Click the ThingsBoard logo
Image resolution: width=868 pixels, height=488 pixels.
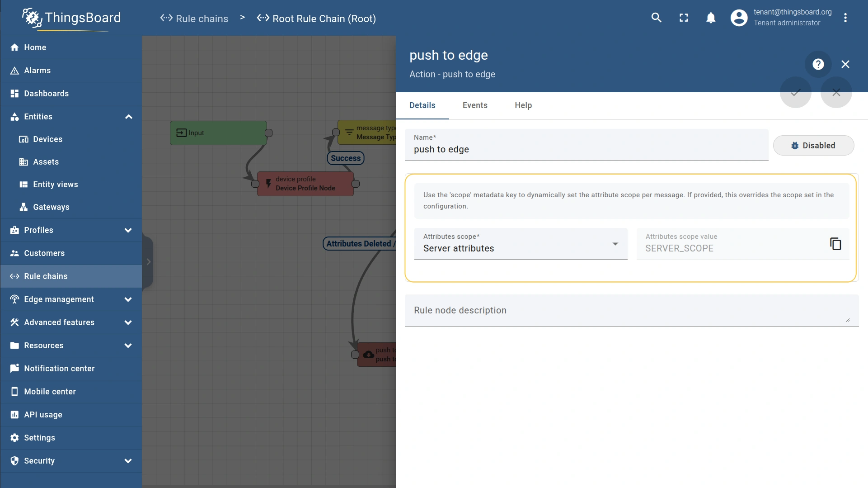(71, 18)
